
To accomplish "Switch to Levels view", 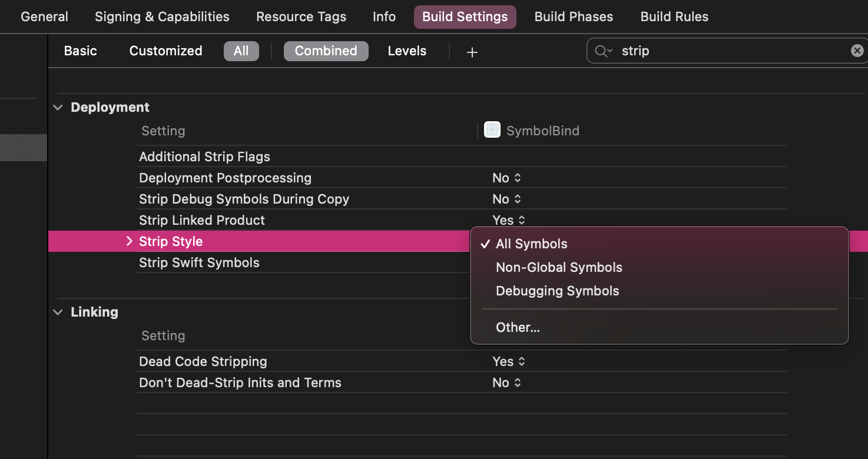I will click(x=407, y=51).
